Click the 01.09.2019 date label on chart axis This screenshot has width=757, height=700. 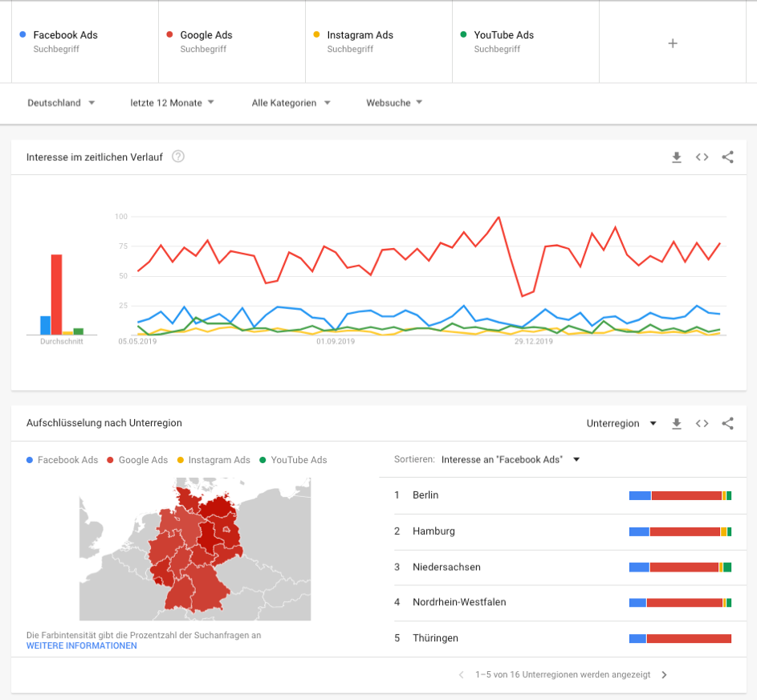pos(336,341)
